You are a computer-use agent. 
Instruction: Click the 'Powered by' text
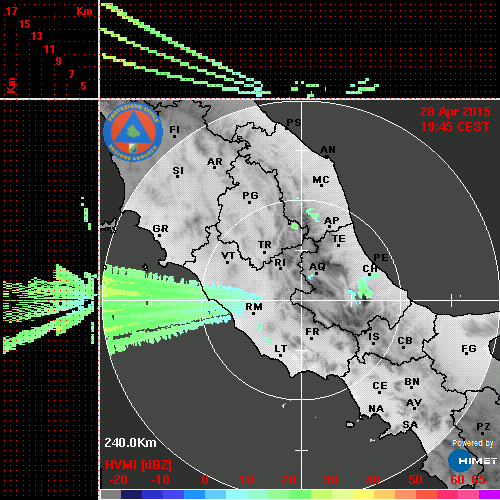pos(473,443)
